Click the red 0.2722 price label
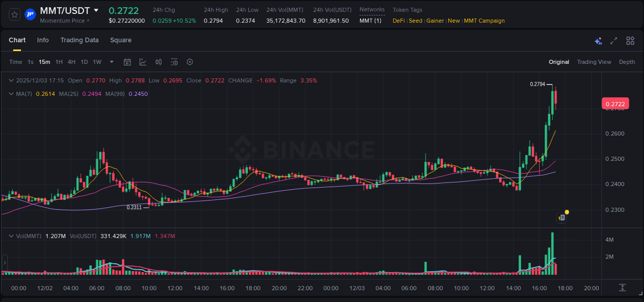644x302 pixels. point(616,104)
